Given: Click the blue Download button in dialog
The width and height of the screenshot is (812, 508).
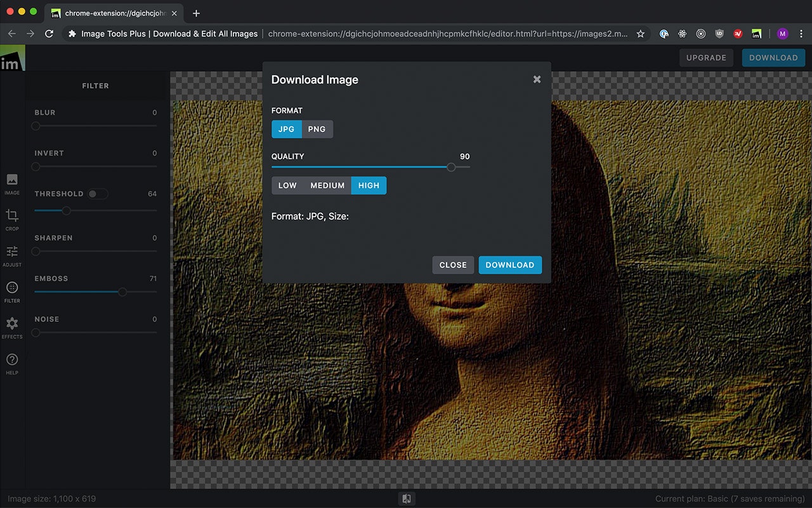Looking at the screenshot, I should tap(510, 265).
